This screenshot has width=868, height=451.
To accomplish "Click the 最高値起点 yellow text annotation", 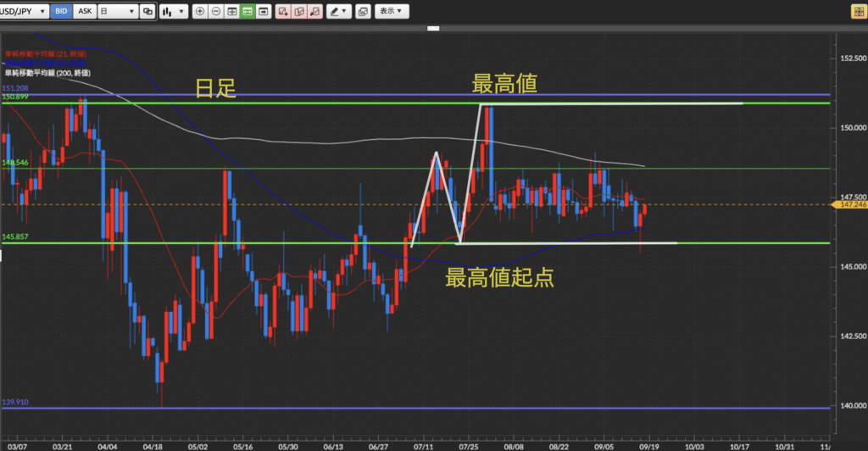I will coord(499,277).
